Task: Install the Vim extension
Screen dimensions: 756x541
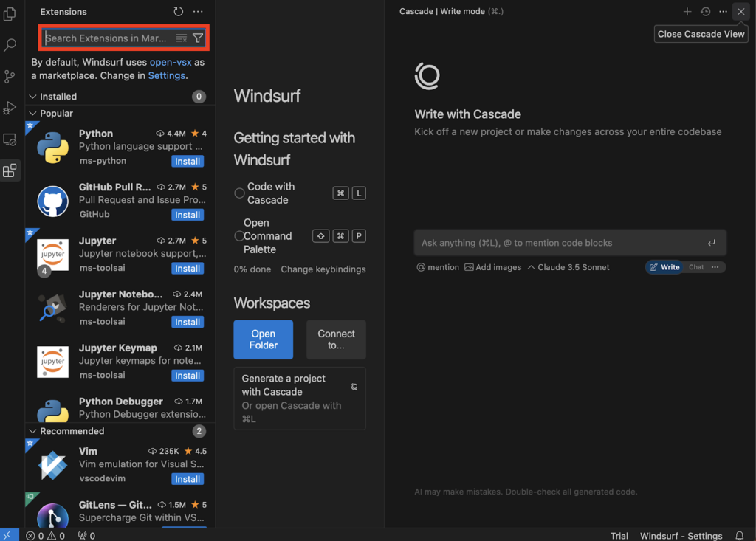Action: 188,479
